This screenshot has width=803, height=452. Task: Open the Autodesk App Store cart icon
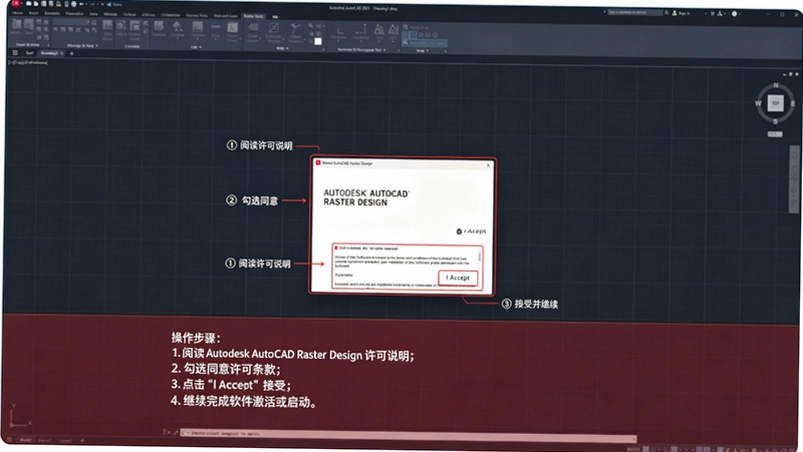coord(712,13)
